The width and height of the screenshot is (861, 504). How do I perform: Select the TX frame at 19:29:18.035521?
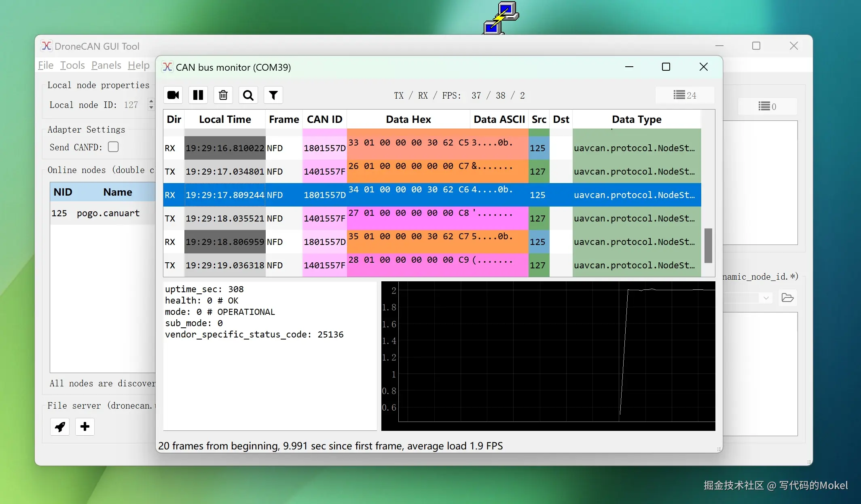pos(225,219)
